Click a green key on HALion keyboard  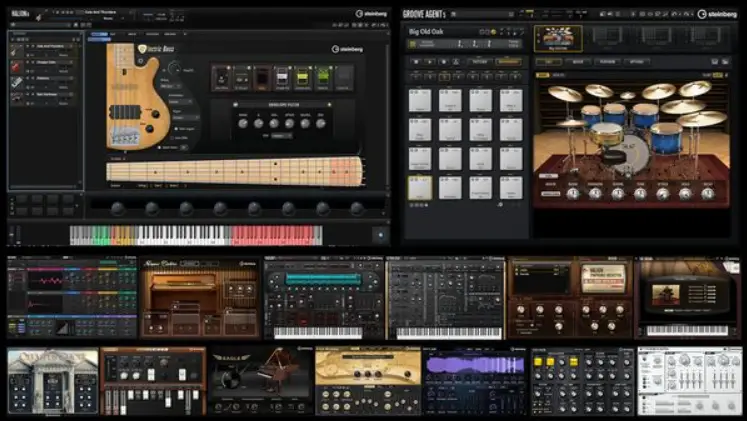click(101, 235)
